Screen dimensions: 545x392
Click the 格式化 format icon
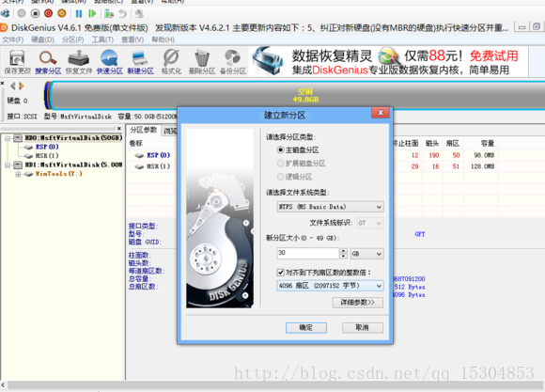pyautogui.click(x=171, y=62)
